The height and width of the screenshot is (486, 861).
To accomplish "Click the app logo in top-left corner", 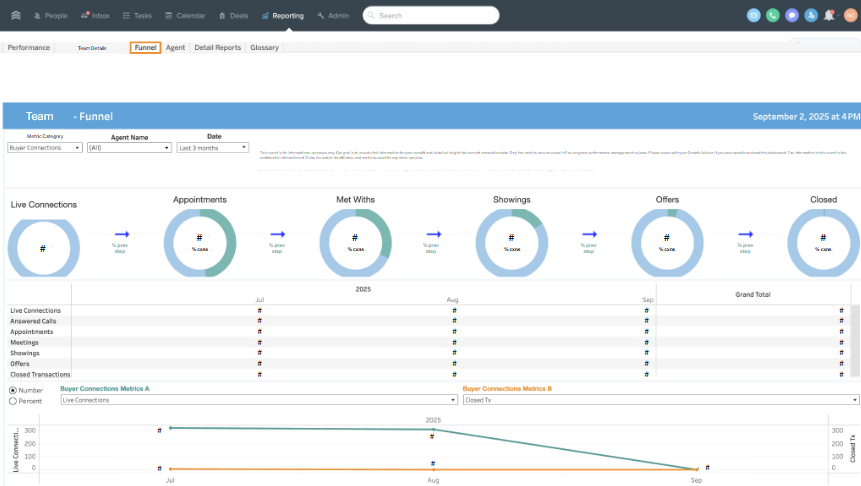I will pyautogui.click(x=15, y=15).
